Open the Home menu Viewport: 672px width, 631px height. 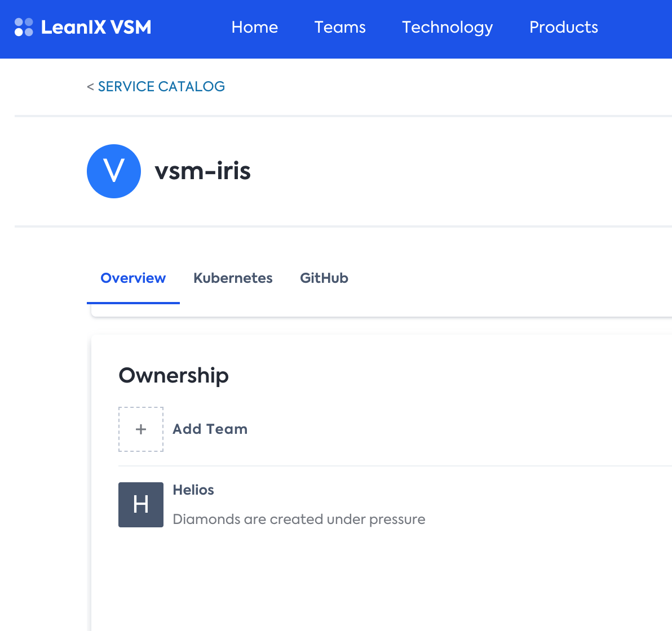coord(255,28)
